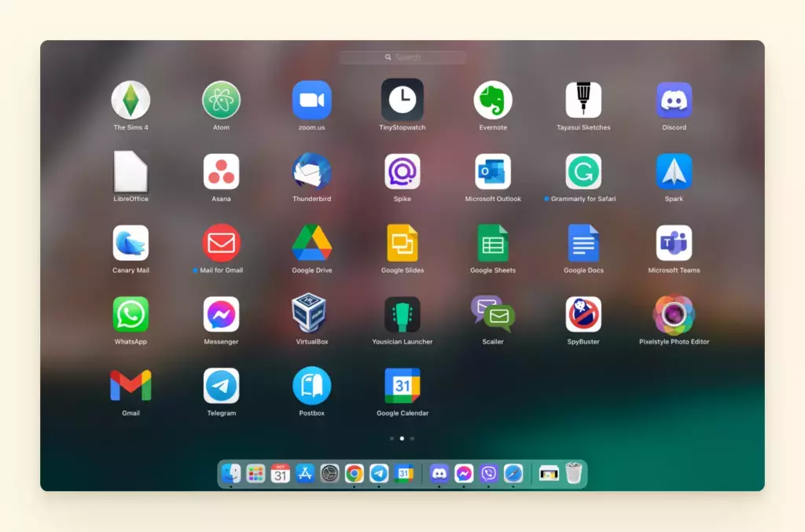Open Viber from the Dock
The image size is (805, 532).
(488, 474)
